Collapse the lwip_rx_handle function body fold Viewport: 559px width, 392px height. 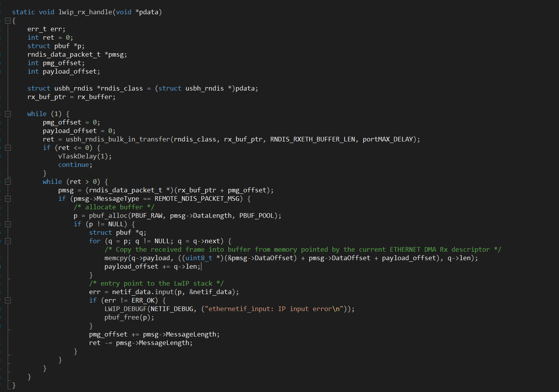[8, 20]
